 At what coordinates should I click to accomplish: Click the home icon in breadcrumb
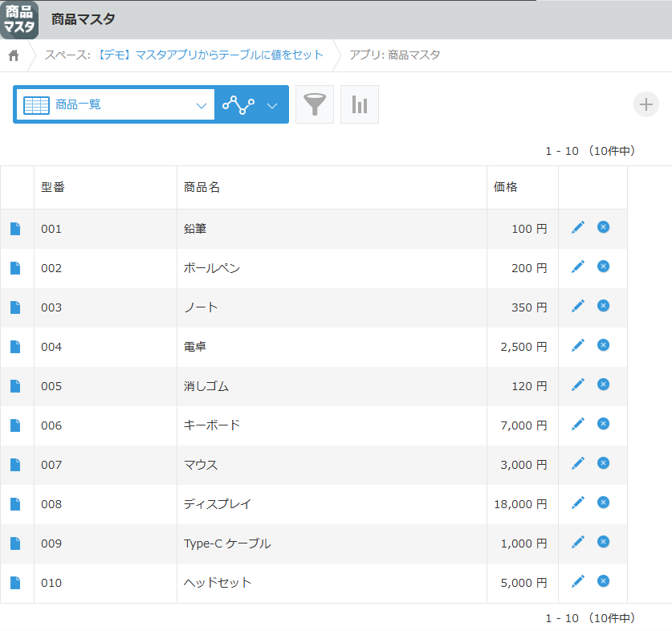coord(14,55)
